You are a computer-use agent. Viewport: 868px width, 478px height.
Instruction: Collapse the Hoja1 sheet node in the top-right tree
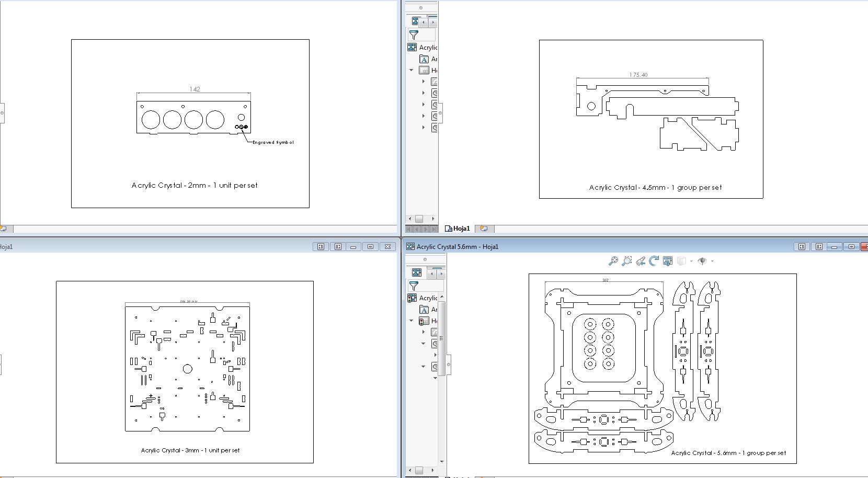click(x=412, y=70)
